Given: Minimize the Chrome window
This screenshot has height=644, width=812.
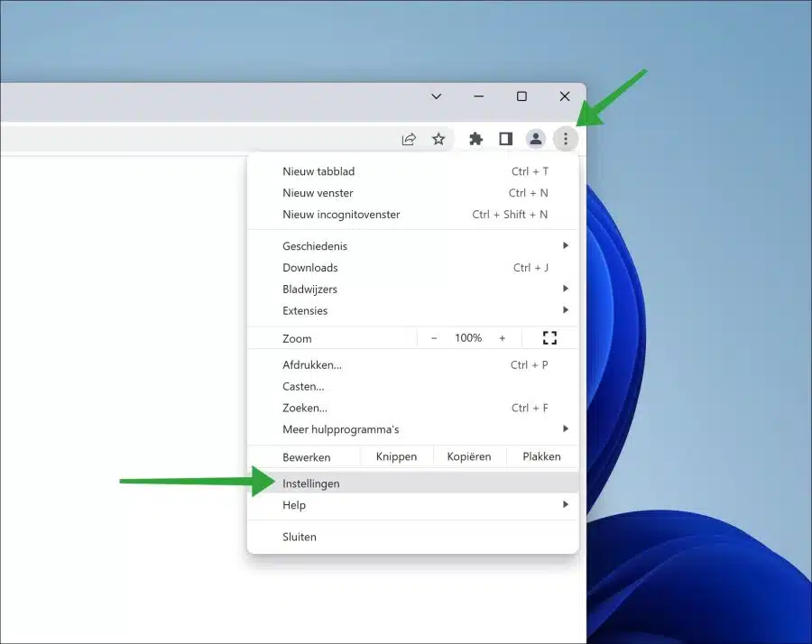Looking at the screenshot, I should pyautogui.click(x=479, y=97).
